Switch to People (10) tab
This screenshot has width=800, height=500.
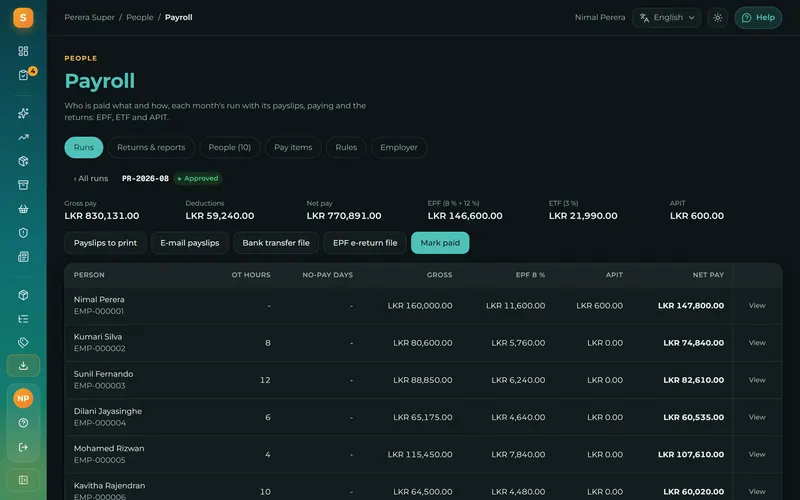(x=230, y=147)
